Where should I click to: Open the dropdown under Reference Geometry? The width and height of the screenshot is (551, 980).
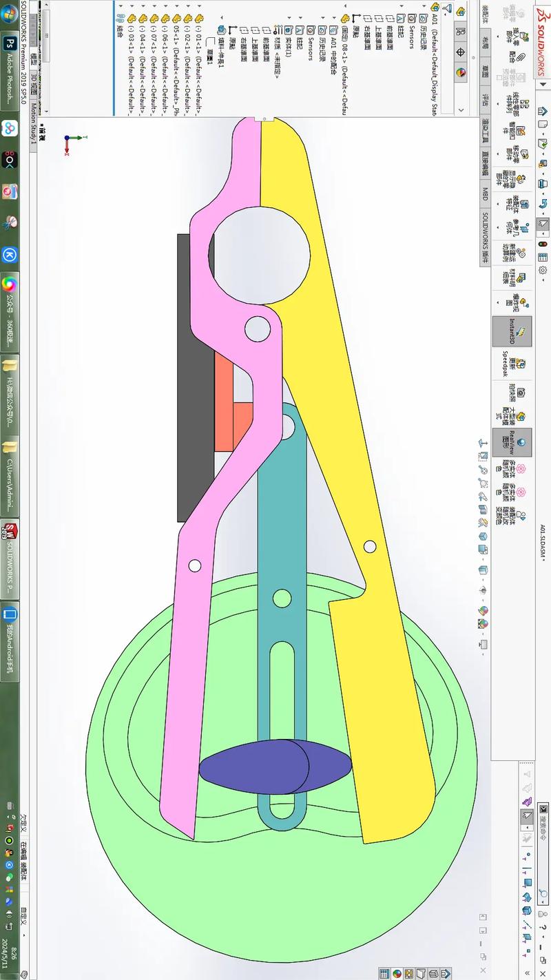497,227
